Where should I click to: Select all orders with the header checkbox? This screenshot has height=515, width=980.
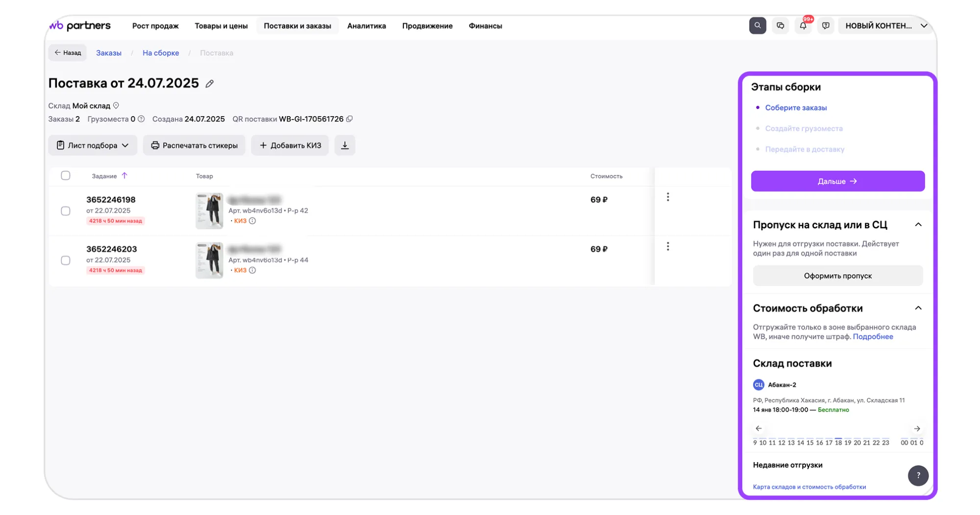[65, 175]
